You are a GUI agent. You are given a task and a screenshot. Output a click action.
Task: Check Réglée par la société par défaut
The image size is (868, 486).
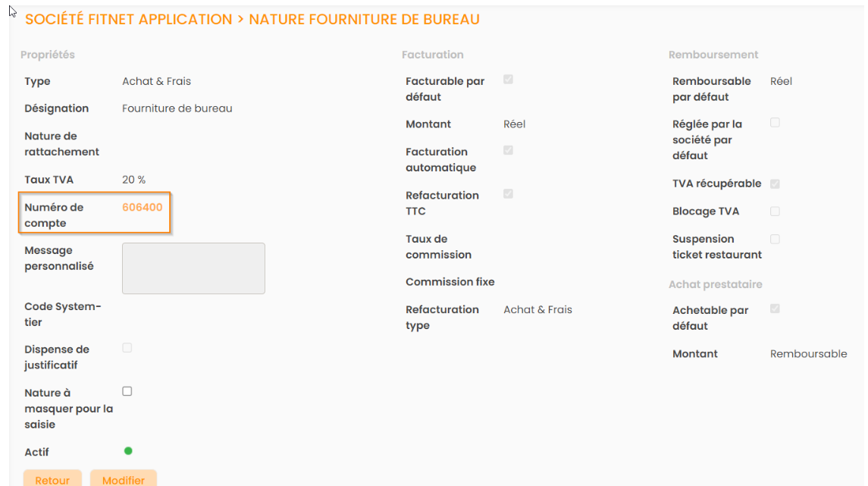(775, 122)
